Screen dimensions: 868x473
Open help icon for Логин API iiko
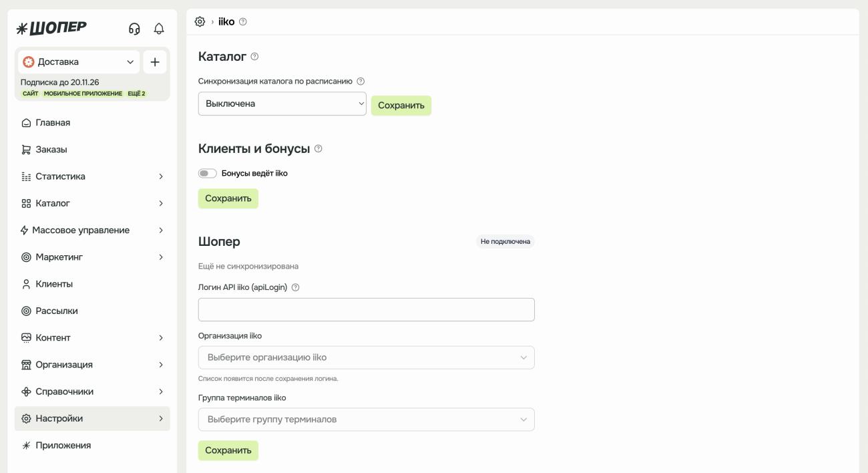point(295,287)
